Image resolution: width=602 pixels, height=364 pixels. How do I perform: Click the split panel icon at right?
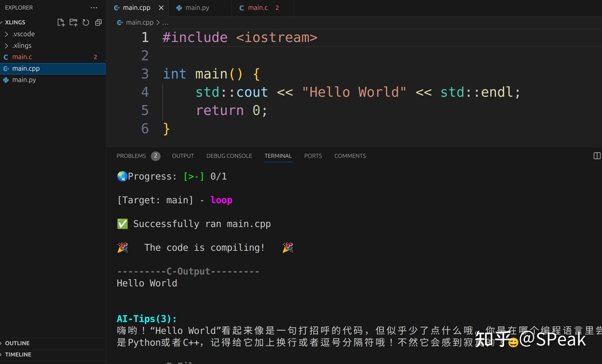tap(597, 156)
